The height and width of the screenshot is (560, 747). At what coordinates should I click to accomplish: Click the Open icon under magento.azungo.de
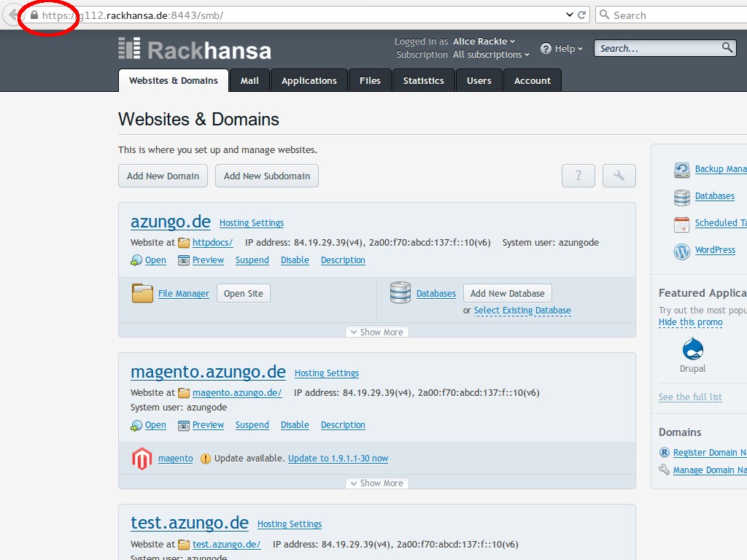[136, 425]
